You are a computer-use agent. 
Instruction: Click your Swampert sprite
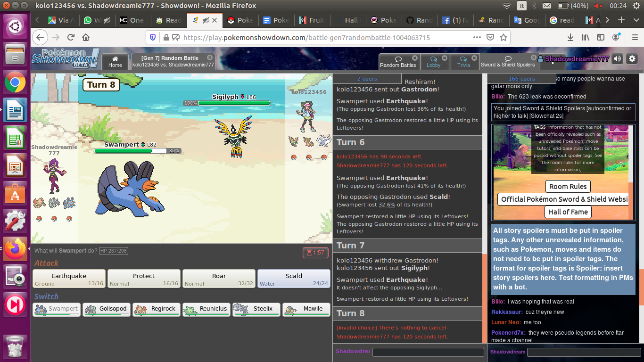[x=129, y=190]
